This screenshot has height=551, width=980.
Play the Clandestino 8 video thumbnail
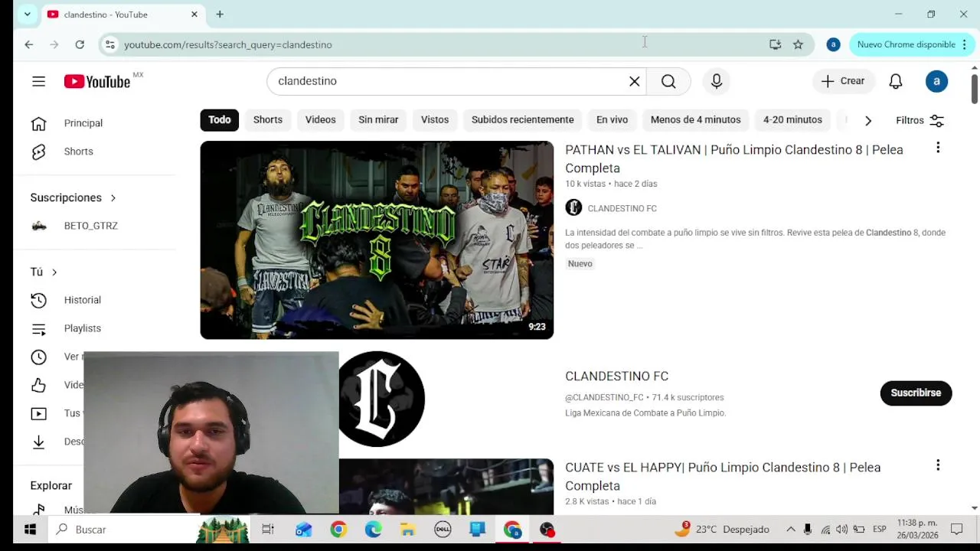377,240
